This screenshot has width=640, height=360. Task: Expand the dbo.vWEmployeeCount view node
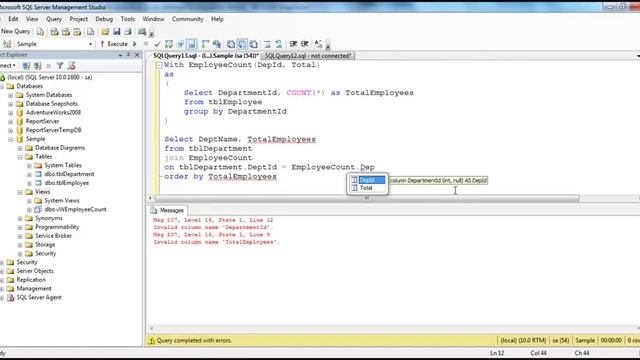tap(29, 209)
